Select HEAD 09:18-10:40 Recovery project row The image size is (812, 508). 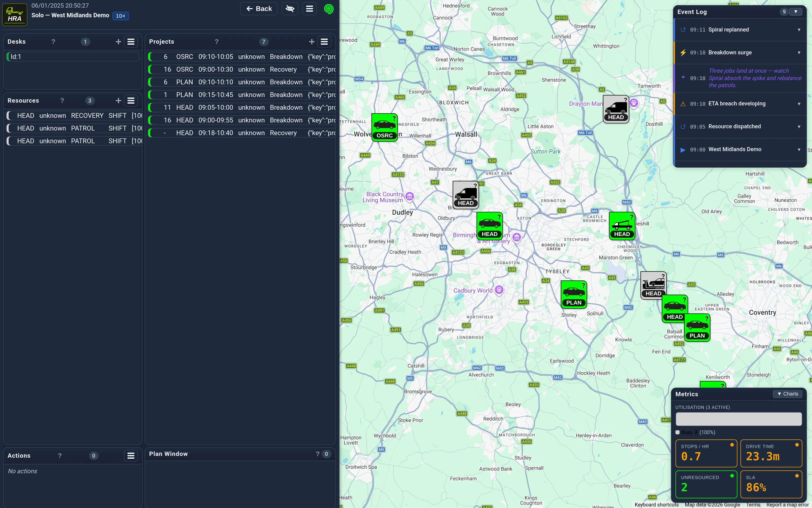(x=242, y=133)
